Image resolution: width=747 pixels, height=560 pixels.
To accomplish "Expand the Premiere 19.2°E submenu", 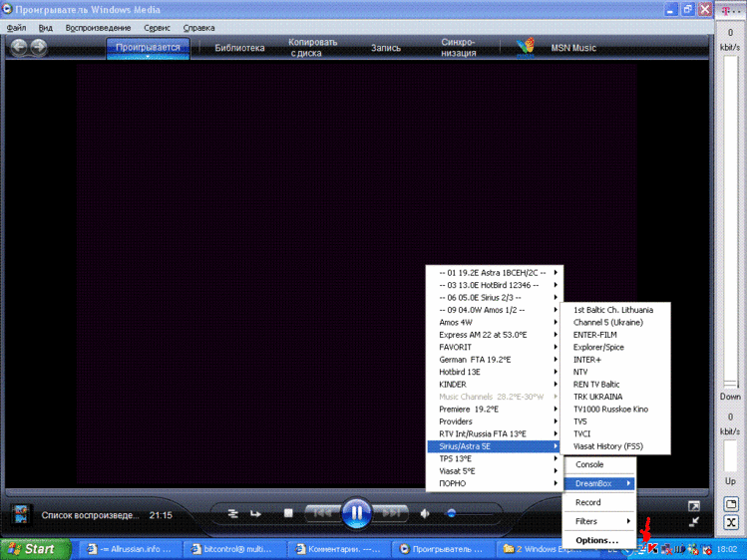I will click(495, 409).
